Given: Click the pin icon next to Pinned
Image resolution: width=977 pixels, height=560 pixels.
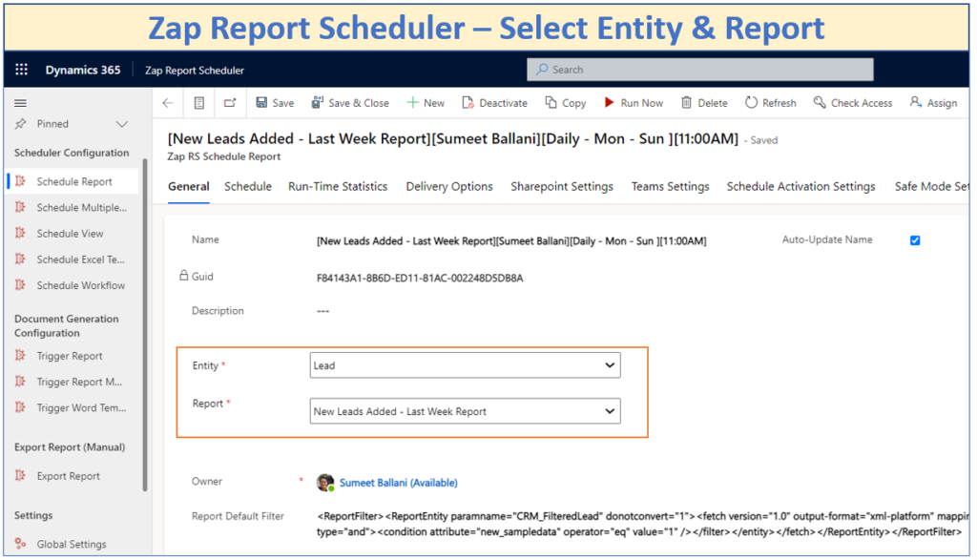Looking at the screenshot, I should coord(21,124).
